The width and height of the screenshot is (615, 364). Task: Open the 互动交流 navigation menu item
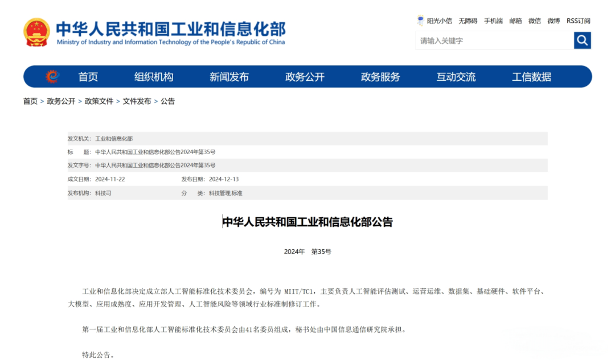pyautogui.click(x=456, y=77)
